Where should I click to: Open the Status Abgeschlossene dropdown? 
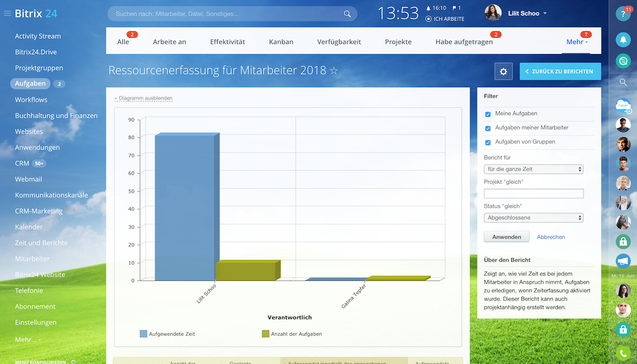click(x=534, y=218)
